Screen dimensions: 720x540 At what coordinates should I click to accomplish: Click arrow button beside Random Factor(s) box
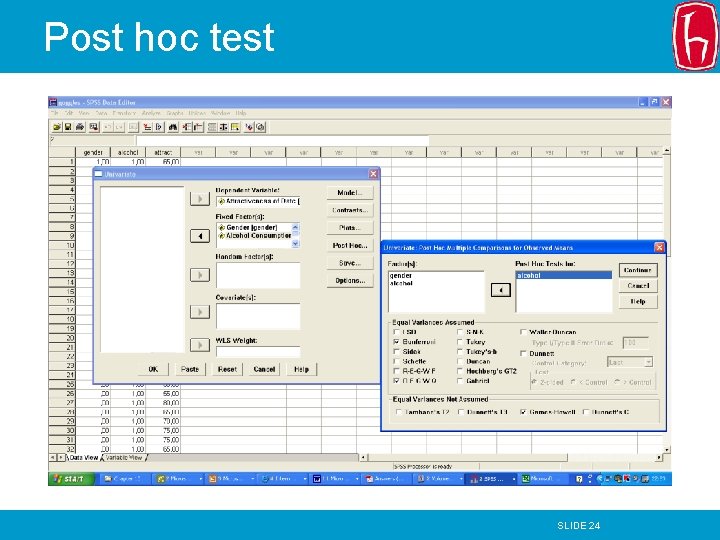pos(200,275)
